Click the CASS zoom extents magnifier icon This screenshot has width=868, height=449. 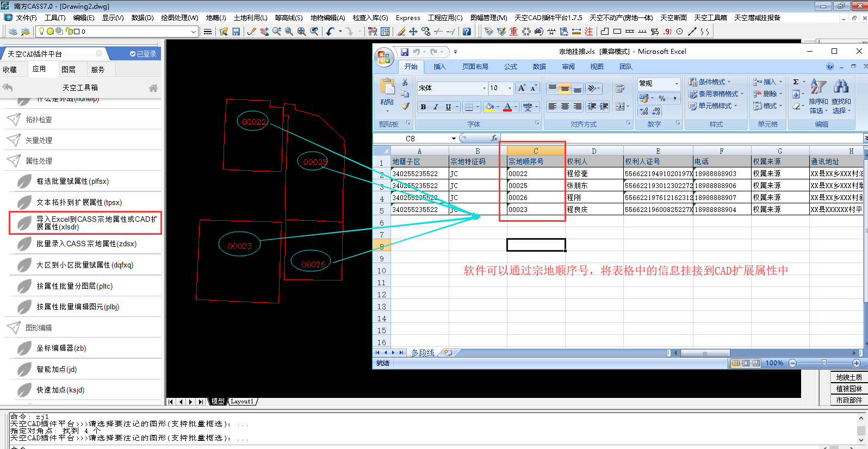pyautogui.click(x=302, y=32)
